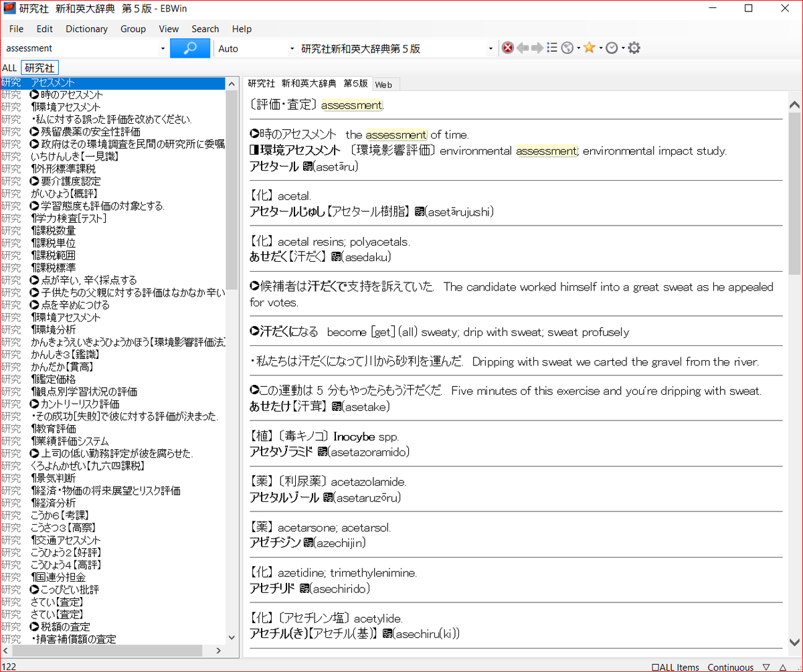Expand the history clock dropdown arrow
This screenshot has height=672, width=803.
[x=622, y=48]
